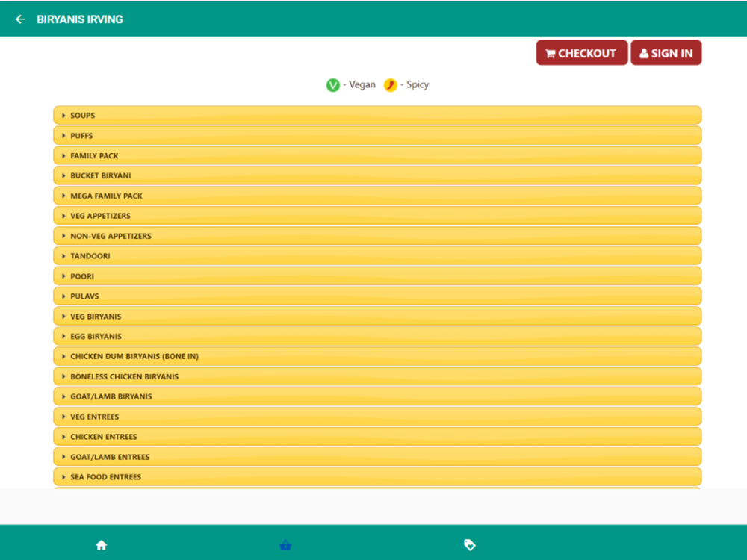
Task: Open the Boneless Chicken Biryanis section
Action: (377, 376)
